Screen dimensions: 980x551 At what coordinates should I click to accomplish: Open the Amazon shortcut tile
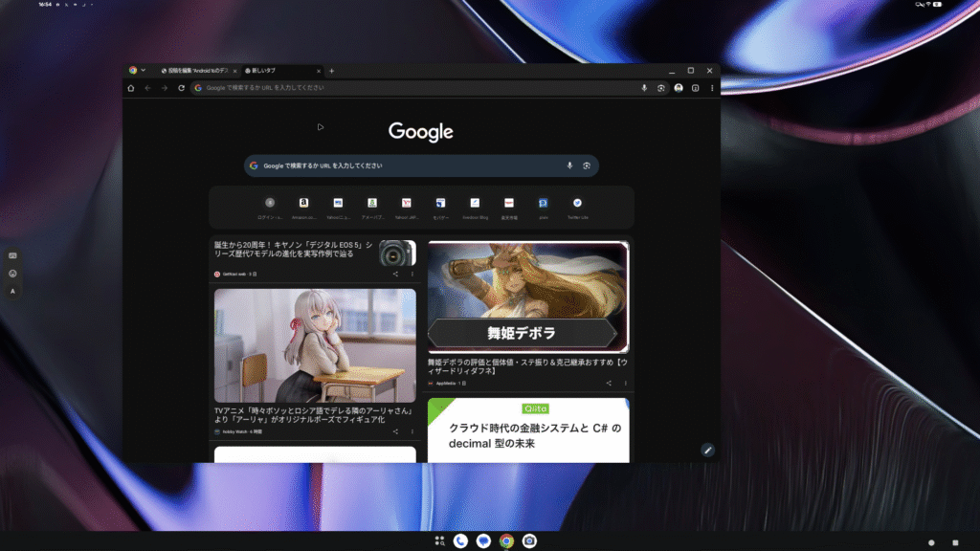coord(303,204)
